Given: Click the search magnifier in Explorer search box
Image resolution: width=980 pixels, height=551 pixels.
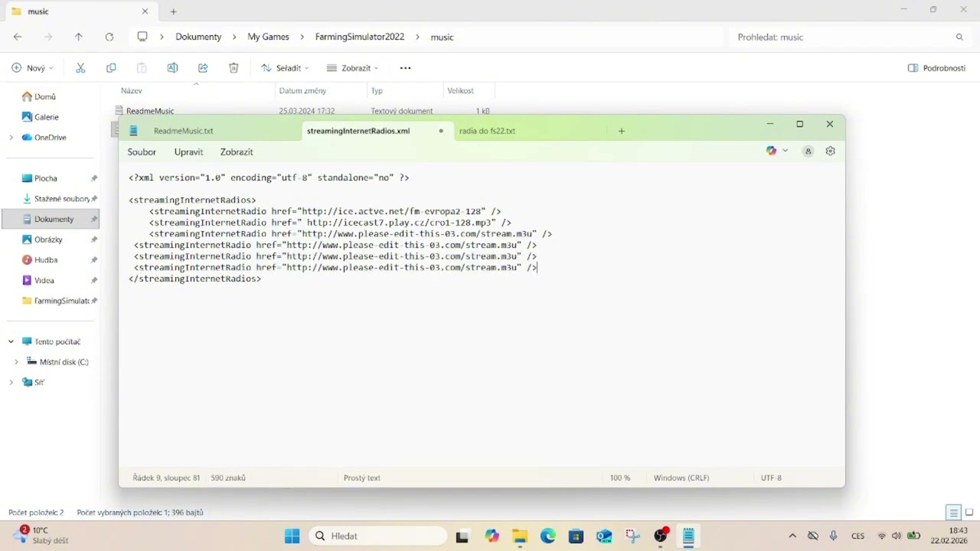Looking at the screenshot, I should (959, 37).
